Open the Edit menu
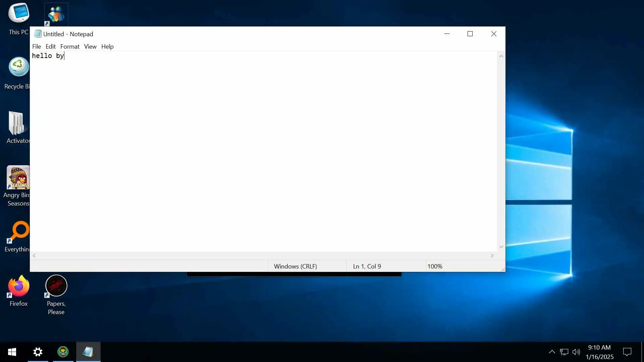Viewport: 644px width, 362px height. pyautogui.click(x=50, y=47)
